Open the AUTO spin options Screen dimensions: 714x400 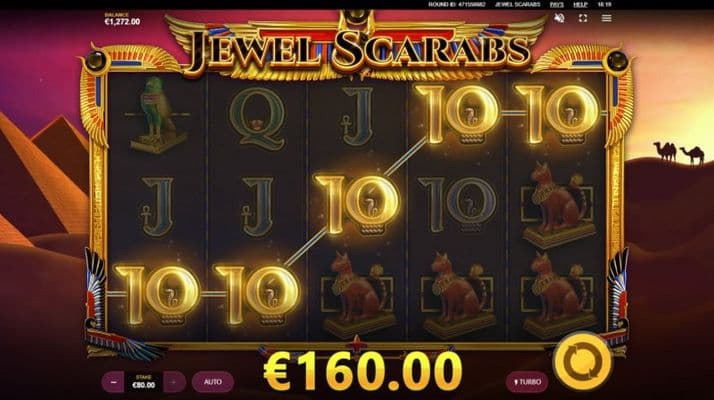tap(213, 382)
